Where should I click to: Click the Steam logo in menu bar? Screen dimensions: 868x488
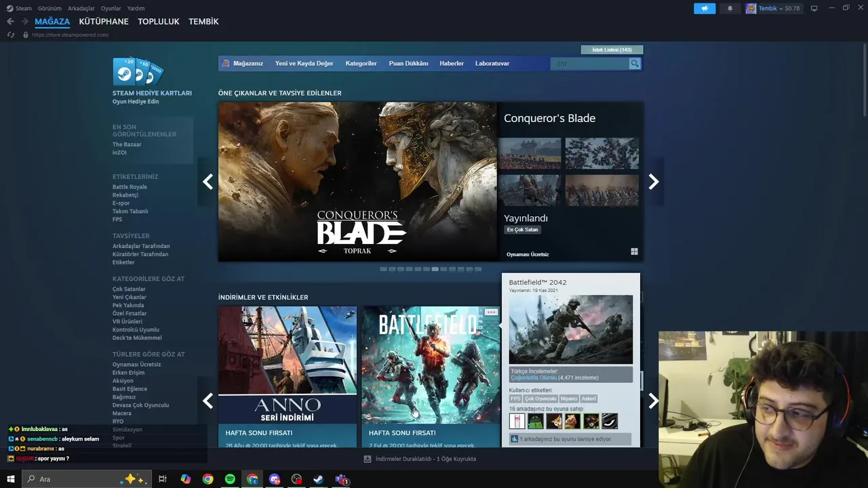[9, 8]
